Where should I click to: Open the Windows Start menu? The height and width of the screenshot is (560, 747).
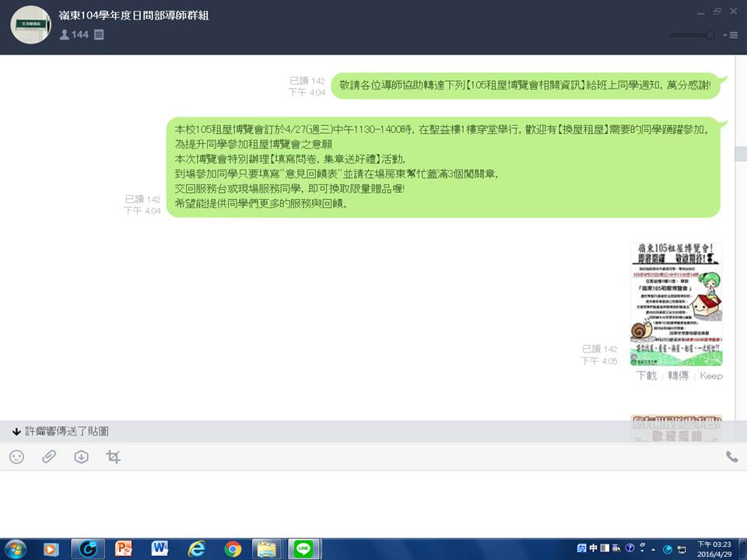coord(16,550)
